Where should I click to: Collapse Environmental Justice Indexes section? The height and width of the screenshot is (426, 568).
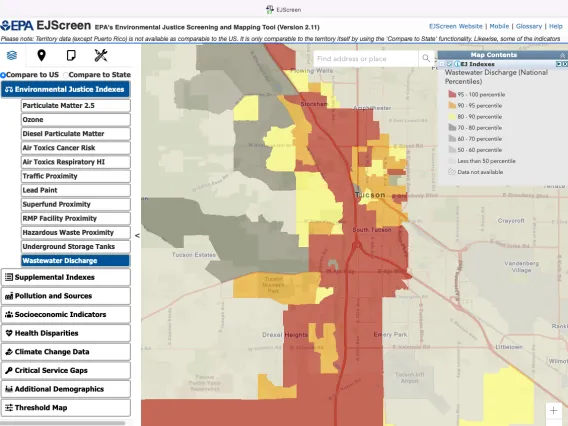[66, 89]
